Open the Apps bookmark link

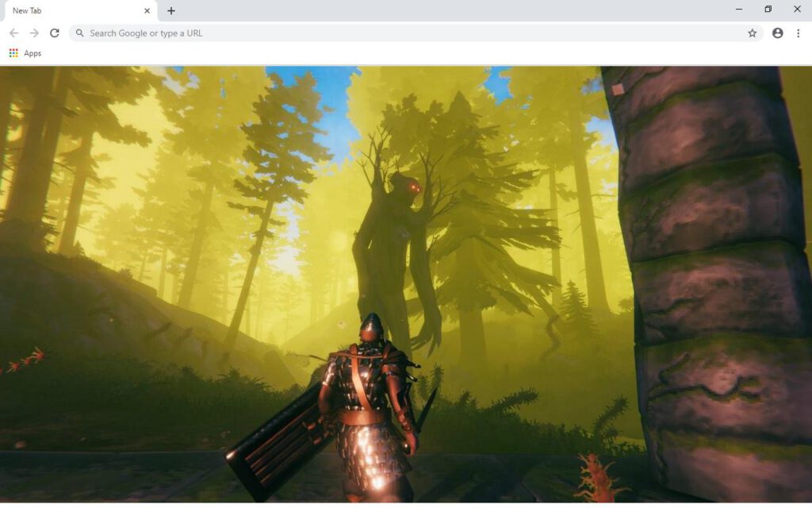point(32,53)
